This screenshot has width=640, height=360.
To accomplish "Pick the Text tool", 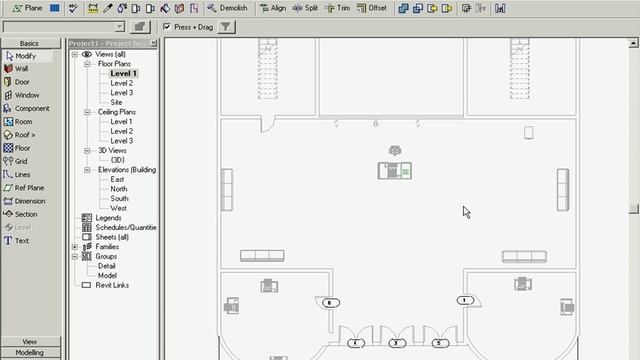I will pyautogui.click(x=16, y=240).
